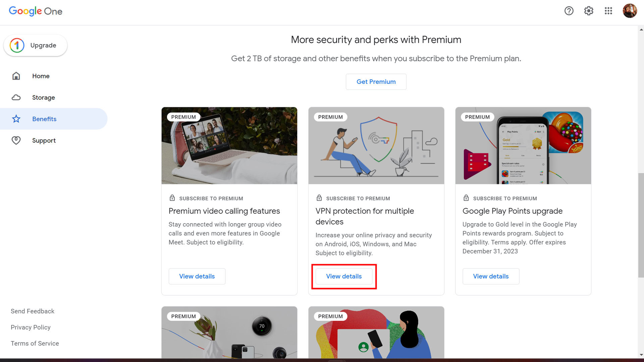Click the Support heart-shield icon
Viewport: 644px width, 362px height.
click(x=16, y=140)
